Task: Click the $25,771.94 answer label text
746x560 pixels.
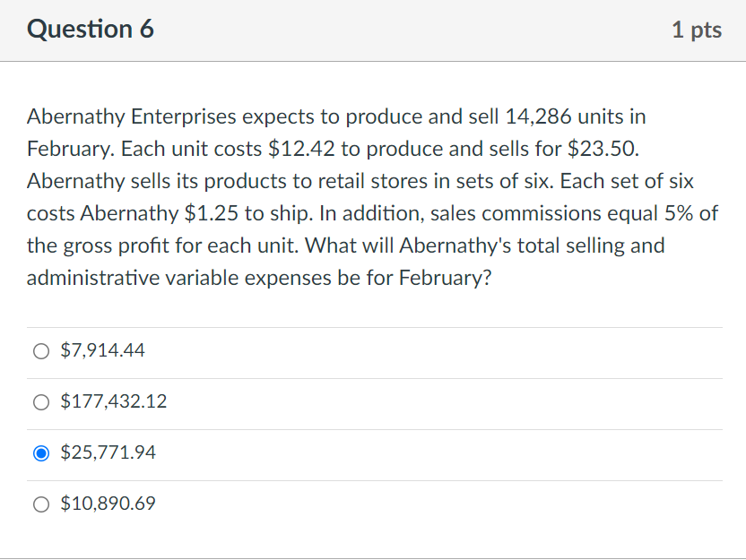Action: [108, 453]
